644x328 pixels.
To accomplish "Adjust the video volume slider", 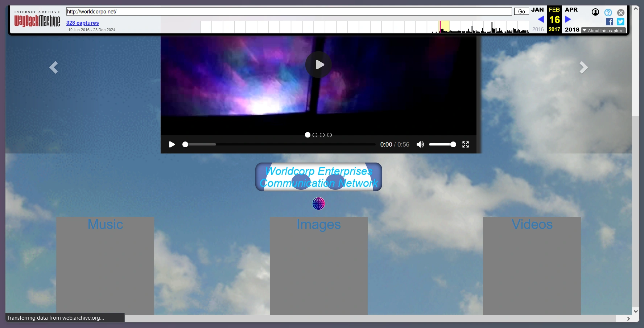I will coord(442,144).
